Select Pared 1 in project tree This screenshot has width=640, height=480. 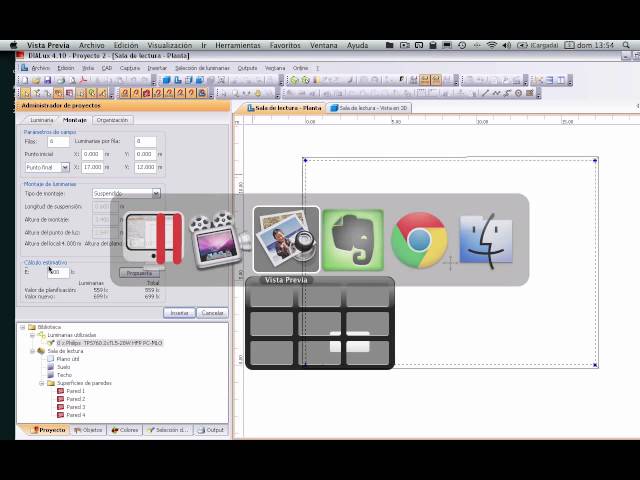(x=76, y=391)
